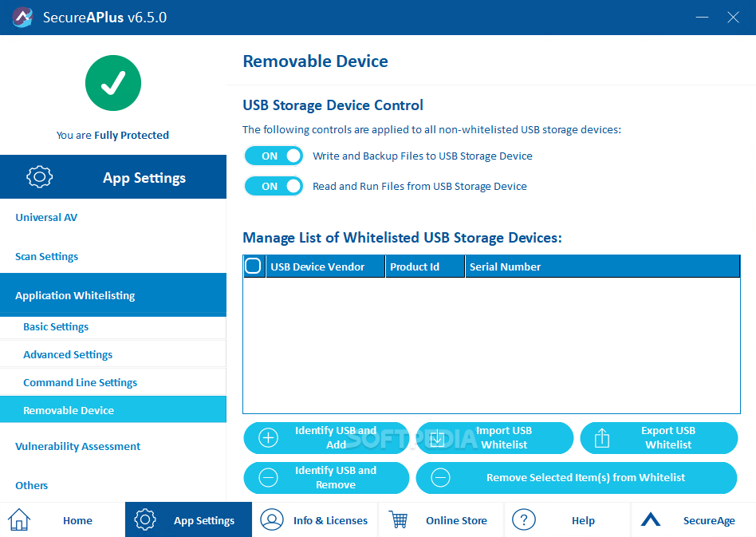Screen dimensions: 756x537
Task: Click minus icon on Remove Selected Items button
Action: pyautogui.click(x=440, y=478)
